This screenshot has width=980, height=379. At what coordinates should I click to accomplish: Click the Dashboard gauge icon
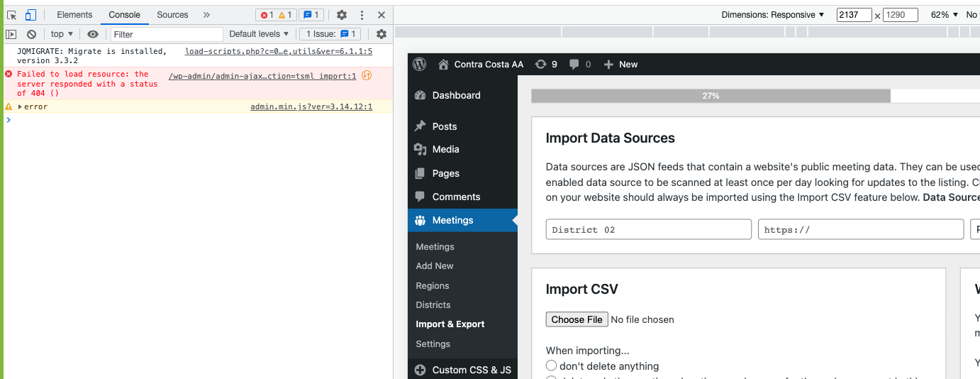pos(420,95)
